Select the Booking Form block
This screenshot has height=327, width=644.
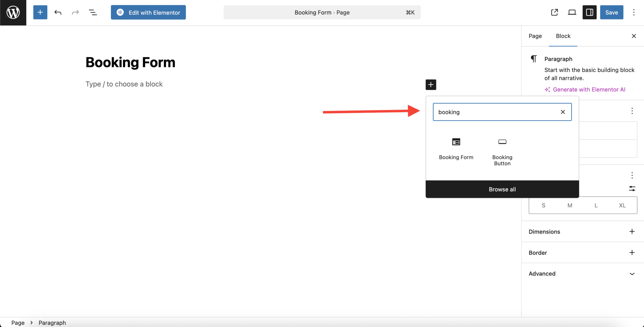point(456,149)
